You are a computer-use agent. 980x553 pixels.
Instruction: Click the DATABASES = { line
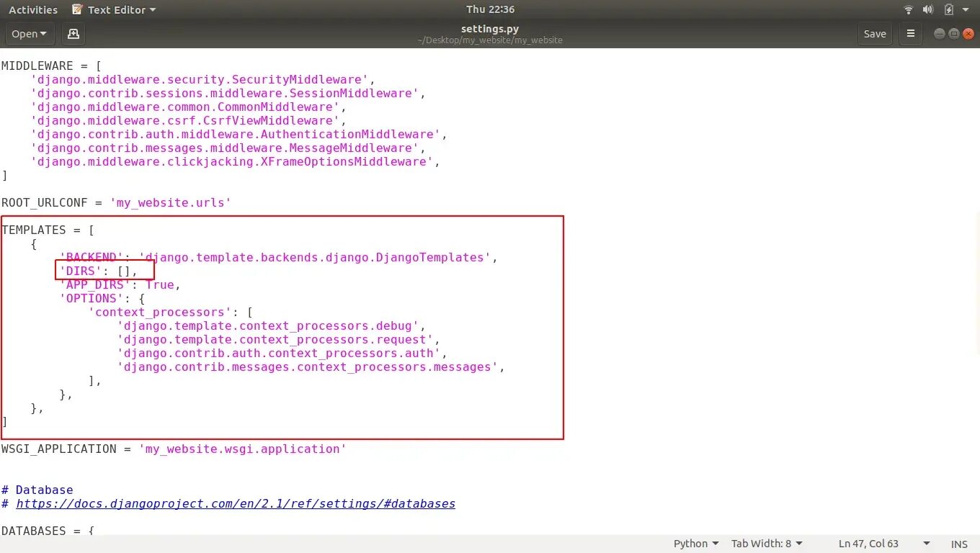pos(48,531)
